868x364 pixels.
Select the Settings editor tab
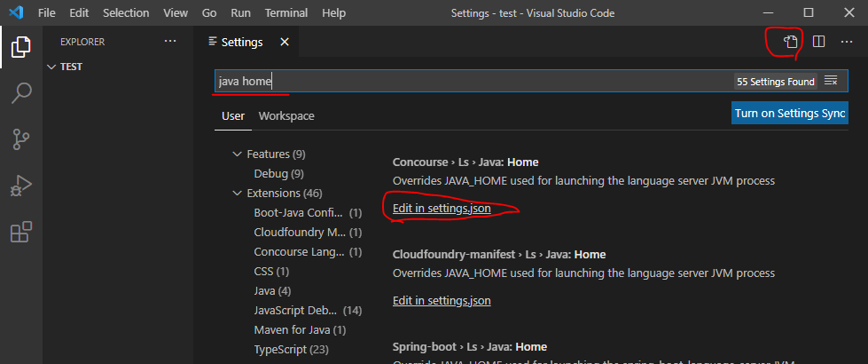(x=242, y=42)
